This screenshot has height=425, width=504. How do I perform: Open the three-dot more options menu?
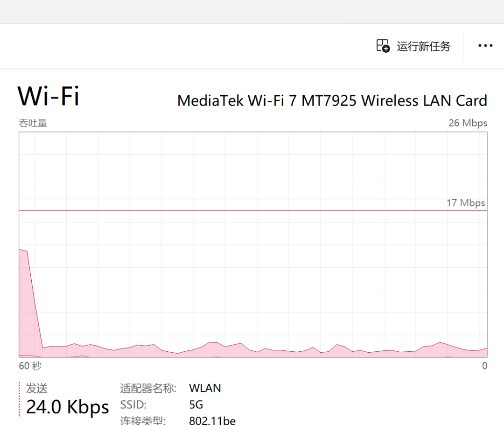pyautogui.click(x=485, y=46)
